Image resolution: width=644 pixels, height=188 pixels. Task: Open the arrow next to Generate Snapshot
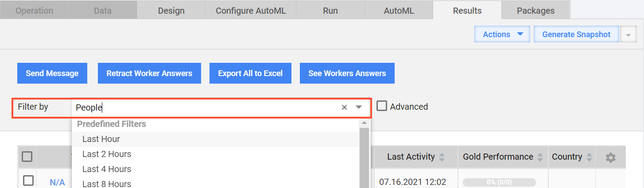pos(628,35)
